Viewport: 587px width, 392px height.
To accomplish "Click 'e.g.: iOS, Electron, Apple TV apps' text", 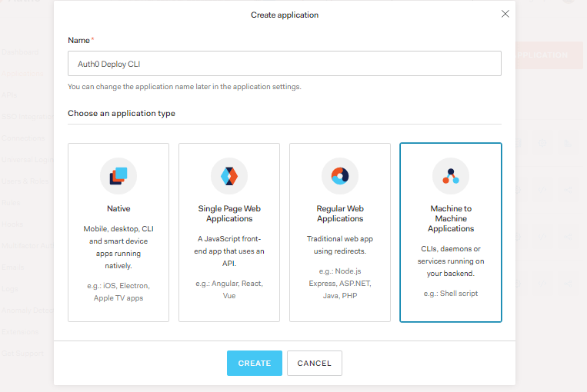I will point(118,292).
